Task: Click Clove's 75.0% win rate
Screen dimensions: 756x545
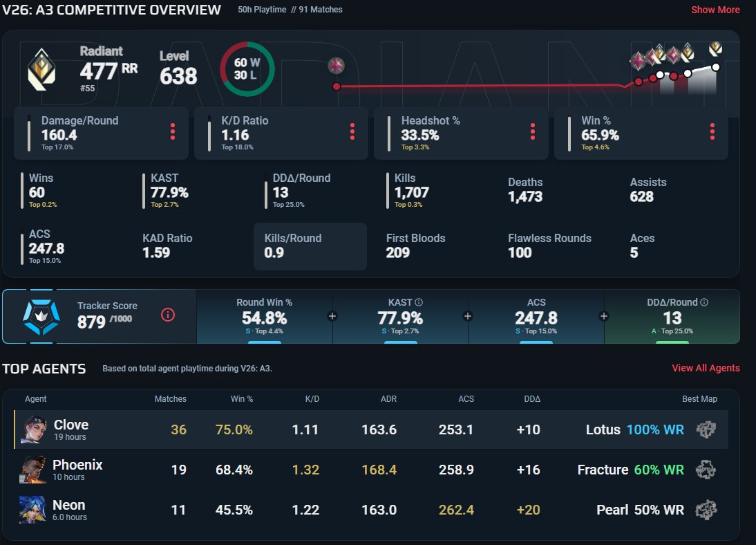Action: [x=234, y=429]
